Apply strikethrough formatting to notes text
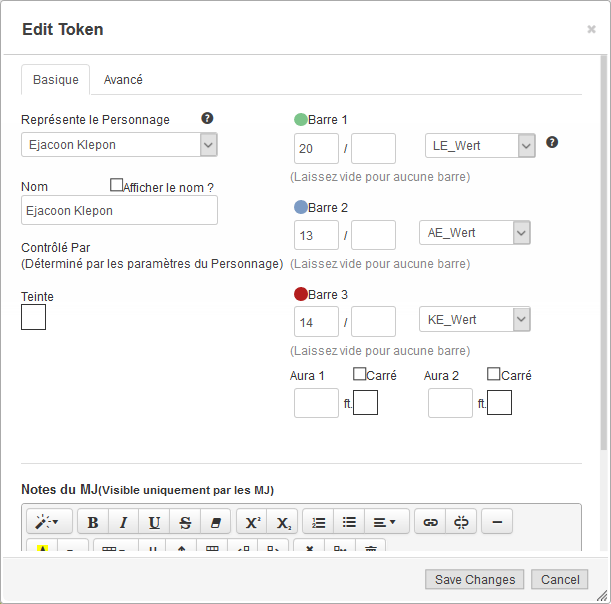 [185, 522]
